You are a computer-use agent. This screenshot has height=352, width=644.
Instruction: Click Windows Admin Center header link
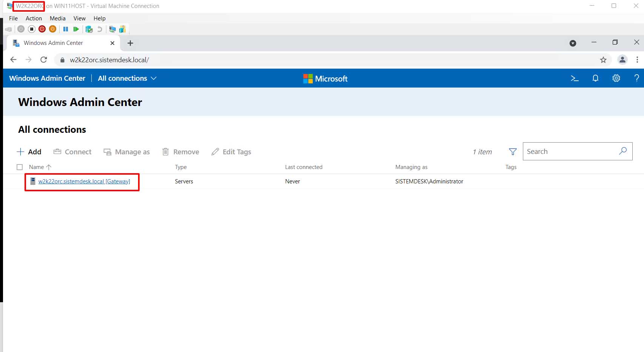tap(48, 78)
